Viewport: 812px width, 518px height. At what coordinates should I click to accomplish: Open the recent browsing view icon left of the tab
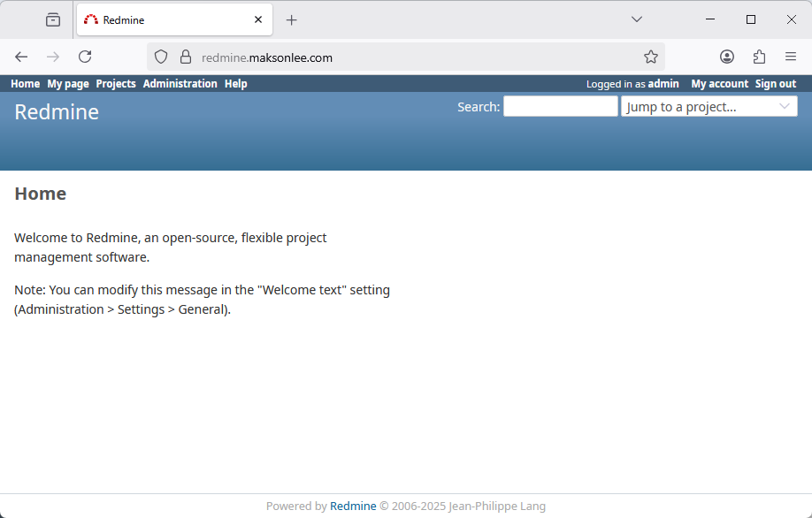(53, 19)
